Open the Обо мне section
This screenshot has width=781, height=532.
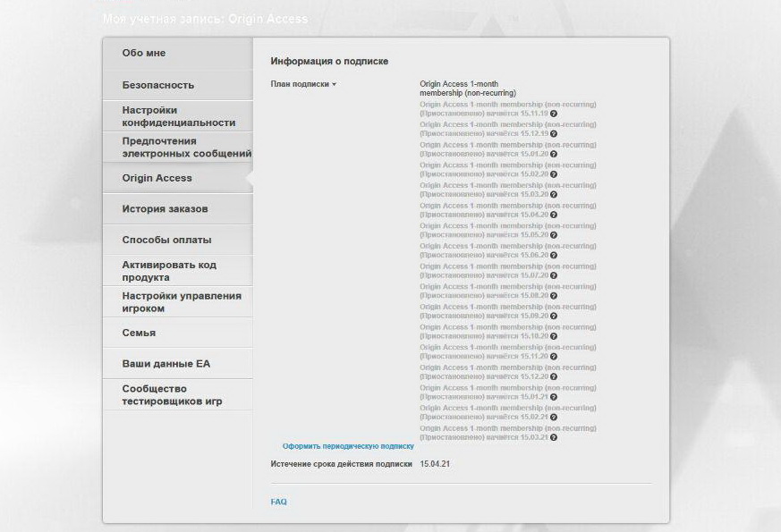click(x=178, y=54)
